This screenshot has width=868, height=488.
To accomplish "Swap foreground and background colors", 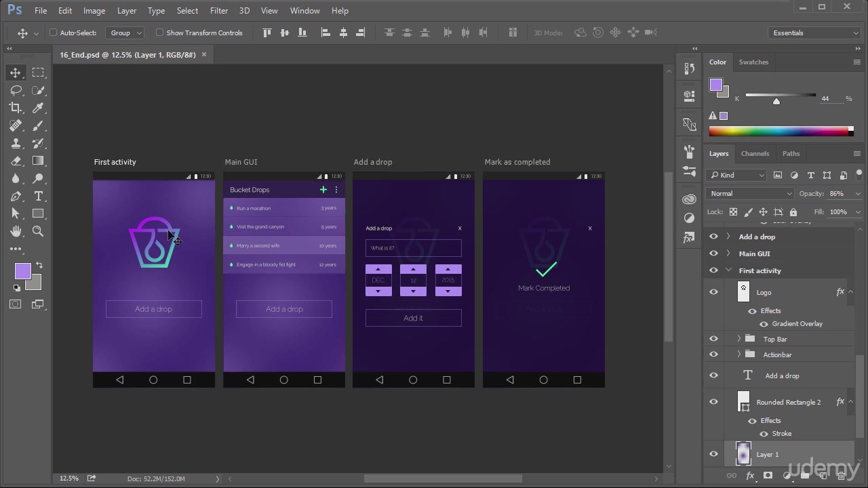I will pos(39,265).
